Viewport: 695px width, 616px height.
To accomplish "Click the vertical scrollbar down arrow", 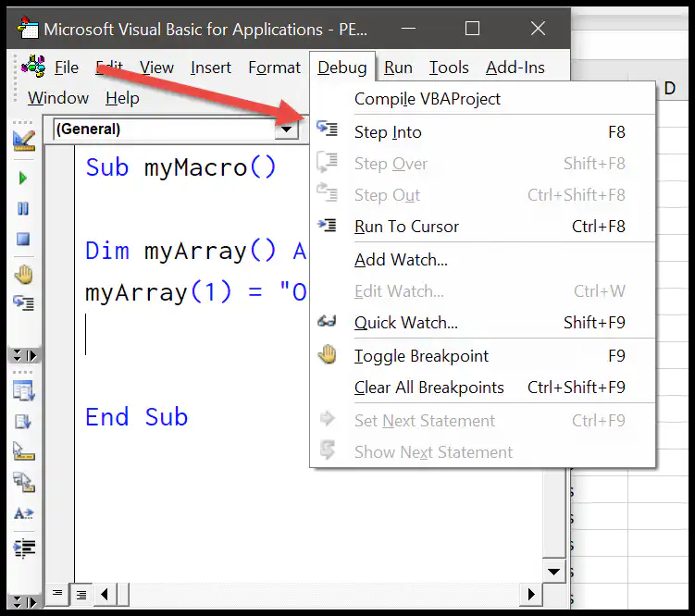I will [553, 572].
